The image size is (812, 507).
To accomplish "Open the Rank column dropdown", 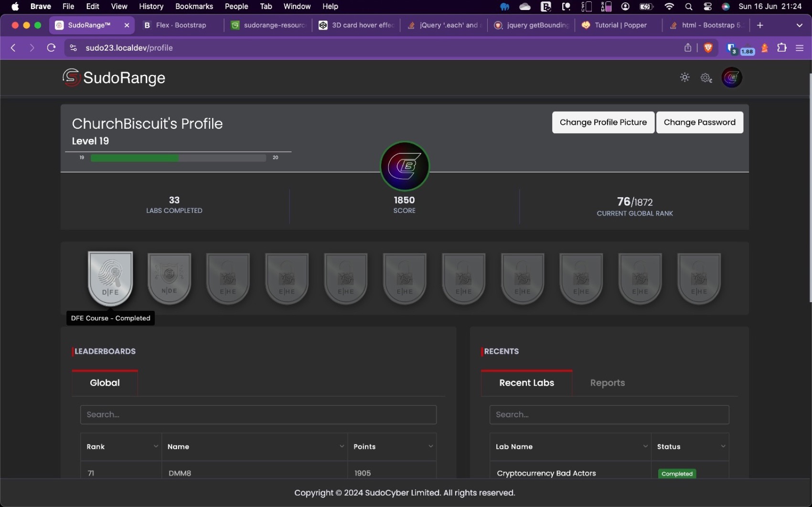I will pos(156,446).
